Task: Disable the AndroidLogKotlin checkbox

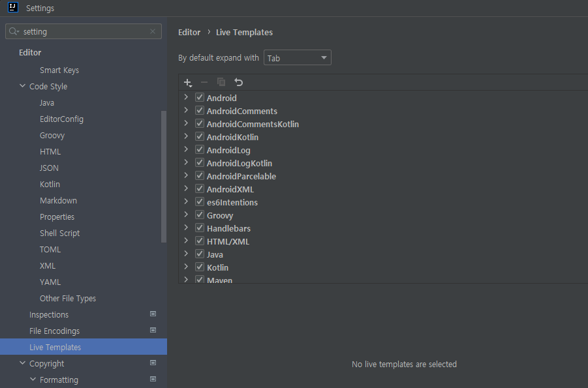Action: [x=200, y=162]
